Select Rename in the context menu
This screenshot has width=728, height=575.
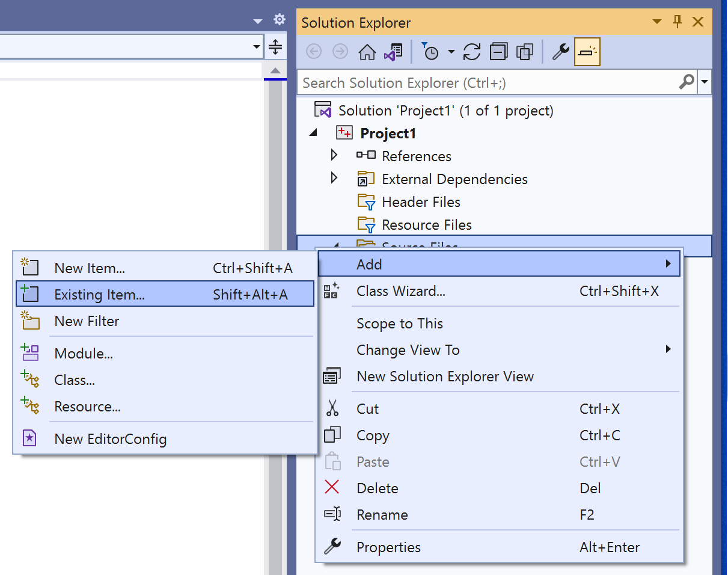click(x=382, y=515)
